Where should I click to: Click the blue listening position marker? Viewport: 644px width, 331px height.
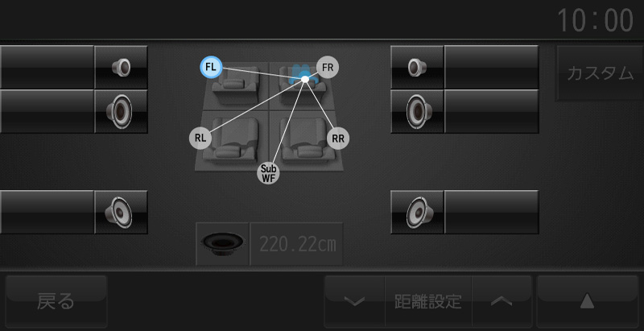click(305, 79)
